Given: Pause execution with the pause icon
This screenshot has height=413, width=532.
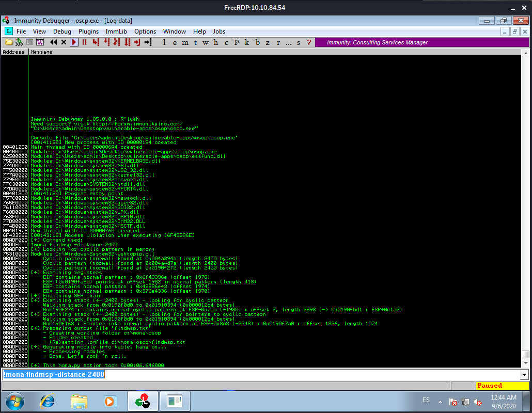Looking at the screenshot, I should (85, 42).
